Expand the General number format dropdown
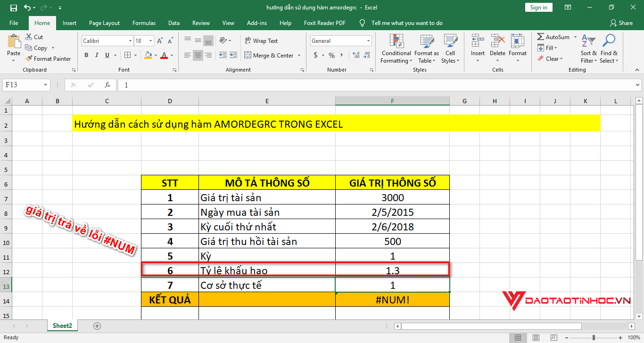Screen dimensions: 644x343 (368, 41)
